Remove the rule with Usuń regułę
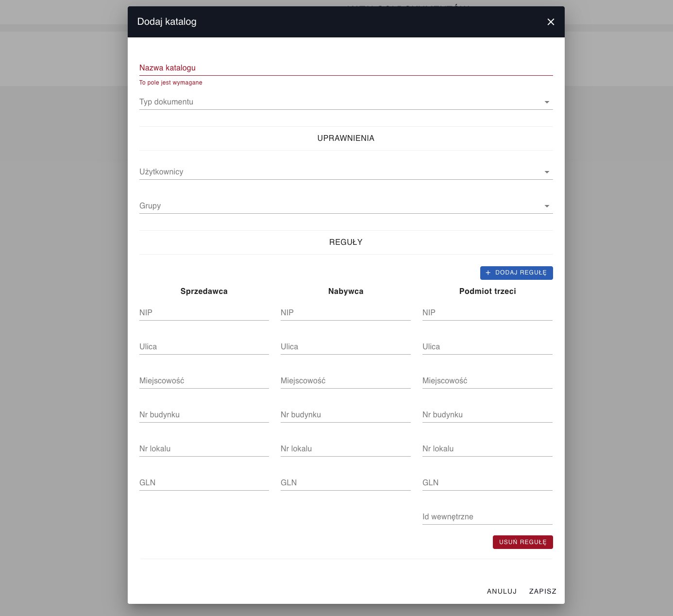The height and width of the screenshot is (616, 673). [522, 542]
